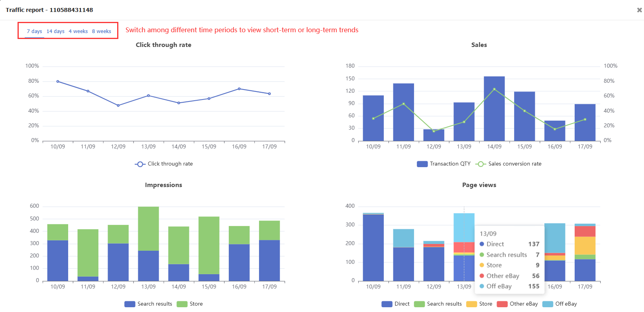The height and width of the screenshot is (312, 644).
Task: Toggle Off eBay light blue legend icon
Action: click(x=548, y=304)
